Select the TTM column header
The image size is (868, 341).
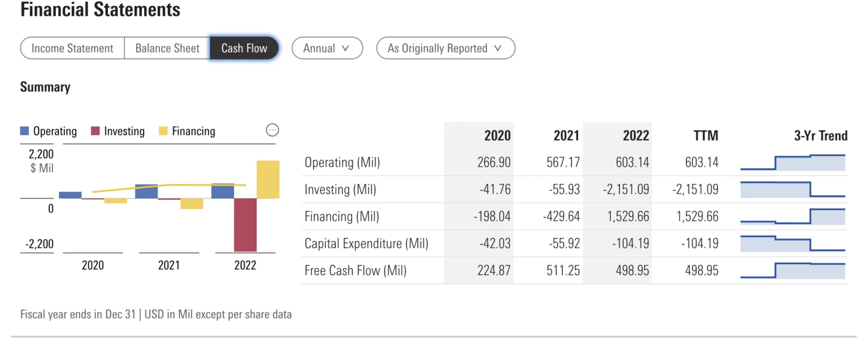click(705, 135)
